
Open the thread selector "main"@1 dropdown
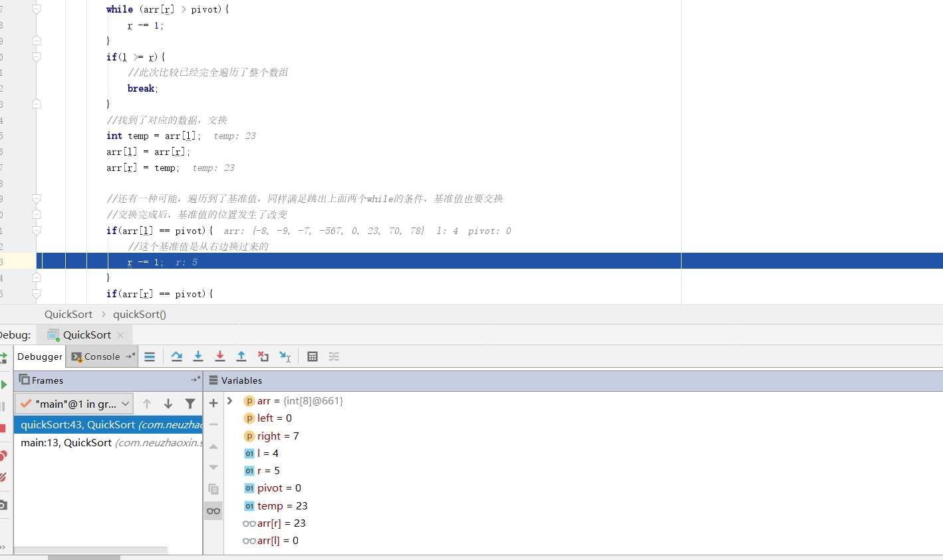[x=74, y=404]
